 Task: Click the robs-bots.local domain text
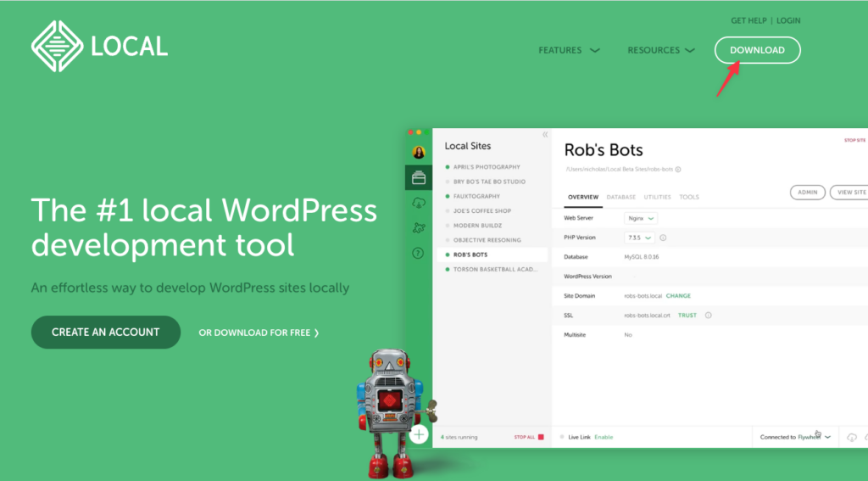tap(643, 296)
